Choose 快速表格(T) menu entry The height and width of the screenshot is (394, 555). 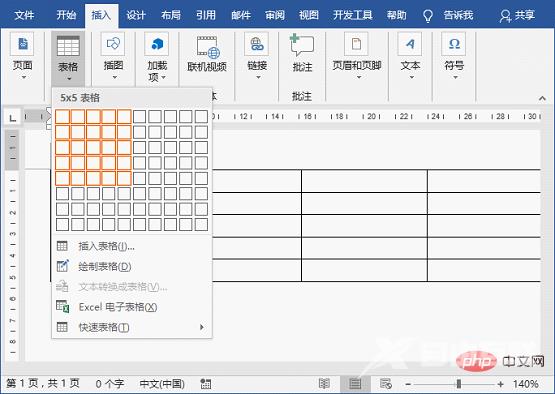[x=132, y=327]
